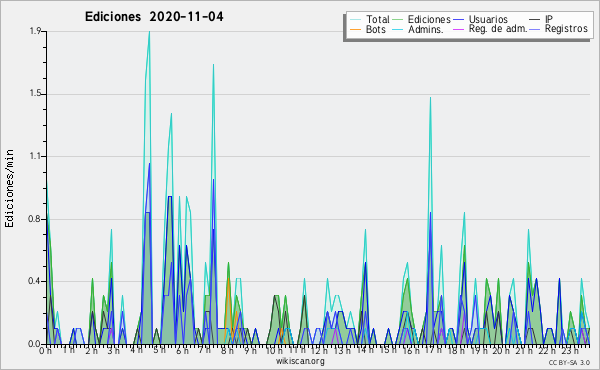Click the green Ediciones legend line swatch
The height and width of the screenshot is (370, 600).
398,20
